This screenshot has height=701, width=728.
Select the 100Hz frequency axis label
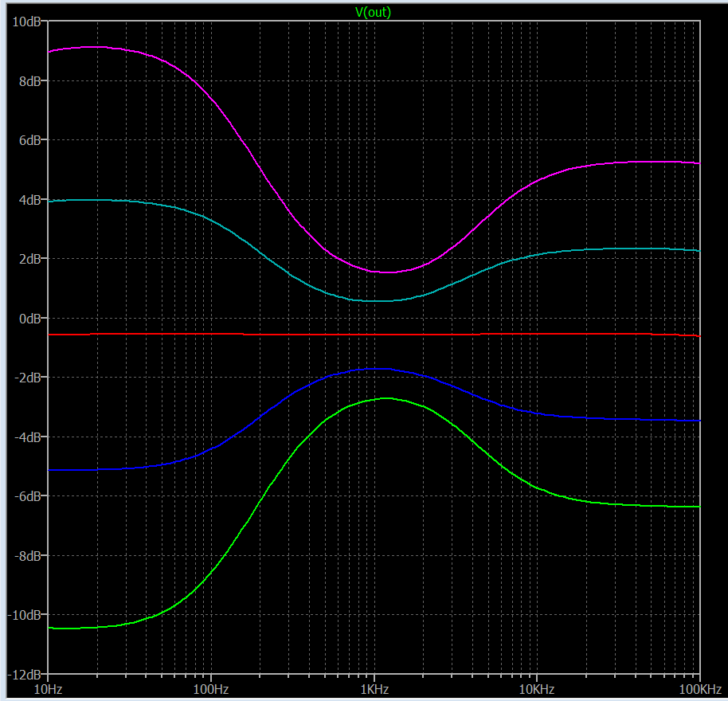coord(211,688)
